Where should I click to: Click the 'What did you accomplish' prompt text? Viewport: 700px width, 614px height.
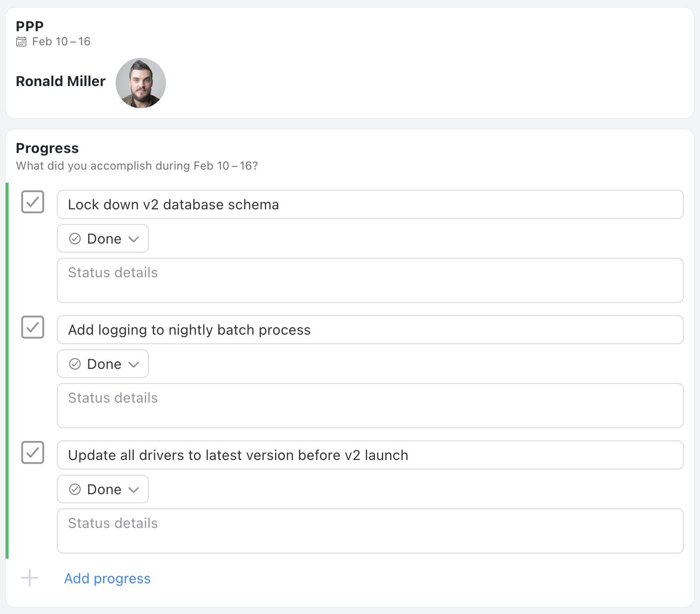[137, 166]
